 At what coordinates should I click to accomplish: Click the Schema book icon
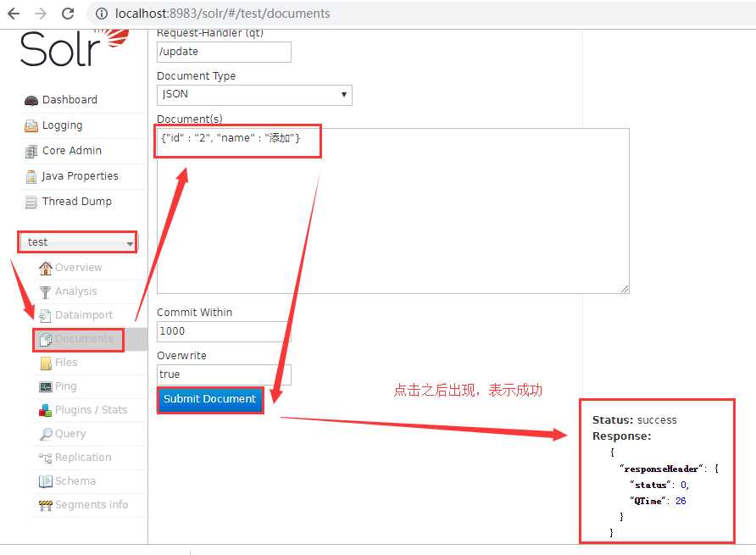pos(45,481)
